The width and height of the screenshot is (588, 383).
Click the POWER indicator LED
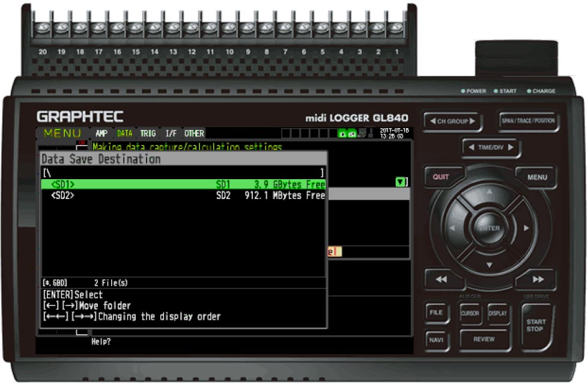(462, 91)
